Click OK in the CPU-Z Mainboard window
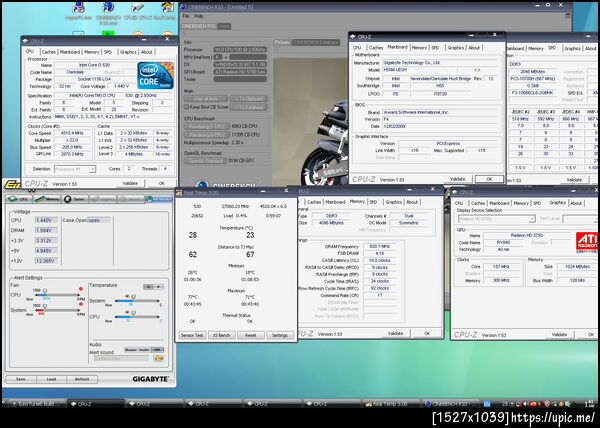The image size is (600, 428). [489, 179]
